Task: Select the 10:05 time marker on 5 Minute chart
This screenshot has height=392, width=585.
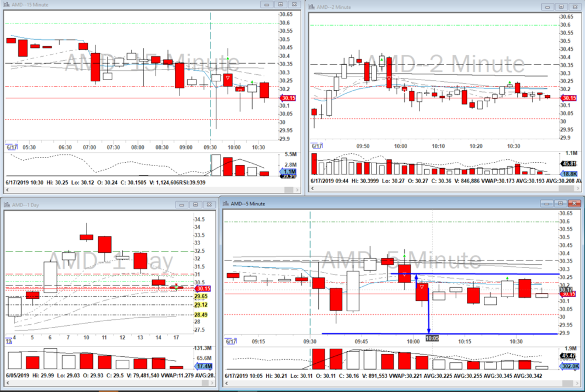Action: pos(432,338)
